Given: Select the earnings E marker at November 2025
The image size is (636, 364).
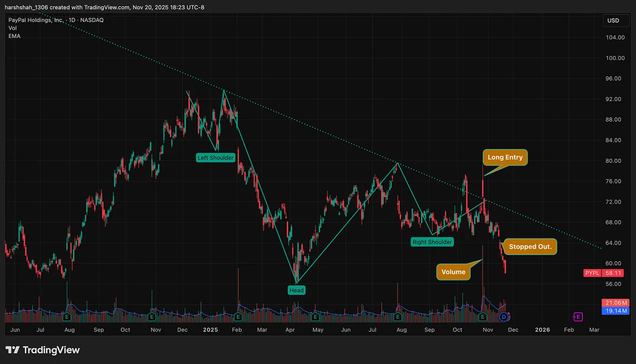Looking at the screenshot, I should (483, 316).
